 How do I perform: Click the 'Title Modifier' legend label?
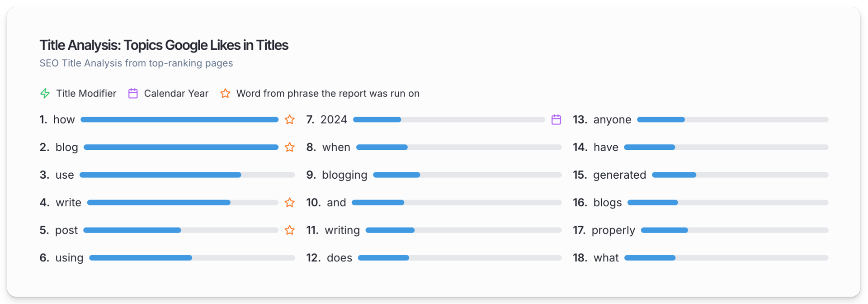86,93
